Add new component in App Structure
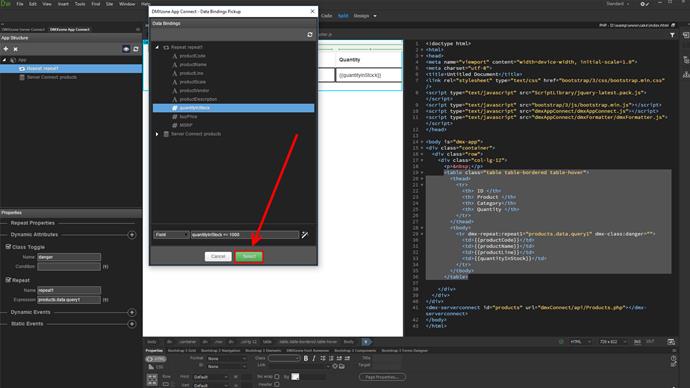 [x=6, y=49]
